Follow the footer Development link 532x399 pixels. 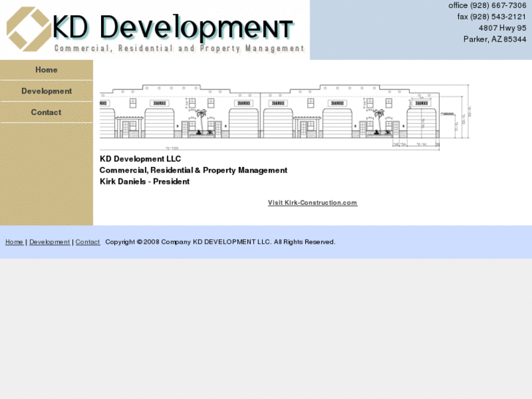(50, 242)
